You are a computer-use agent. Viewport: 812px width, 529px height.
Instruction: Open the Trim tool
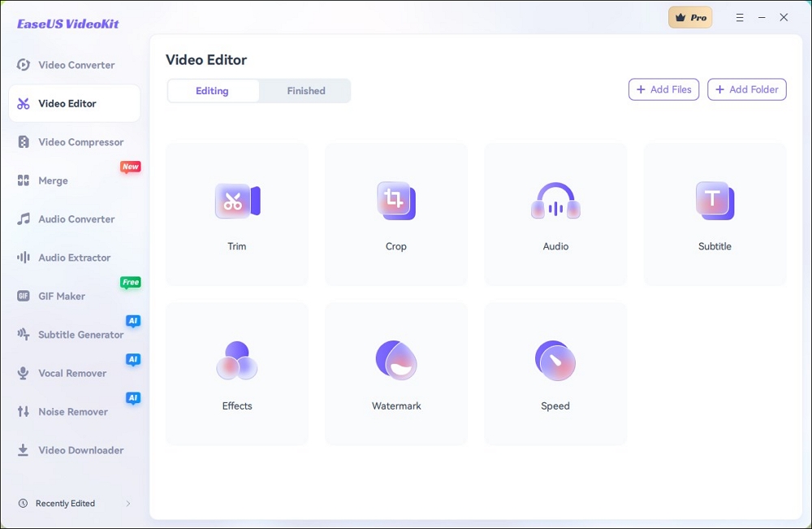tap(236, 214)
